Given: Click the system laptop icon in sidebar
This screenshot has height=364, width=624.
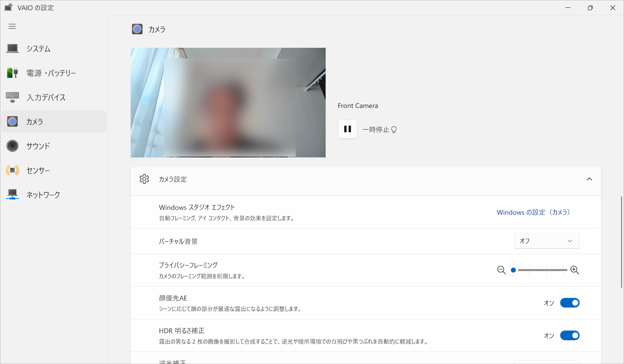Looking at the screenshot, I should tap(12, 48).
